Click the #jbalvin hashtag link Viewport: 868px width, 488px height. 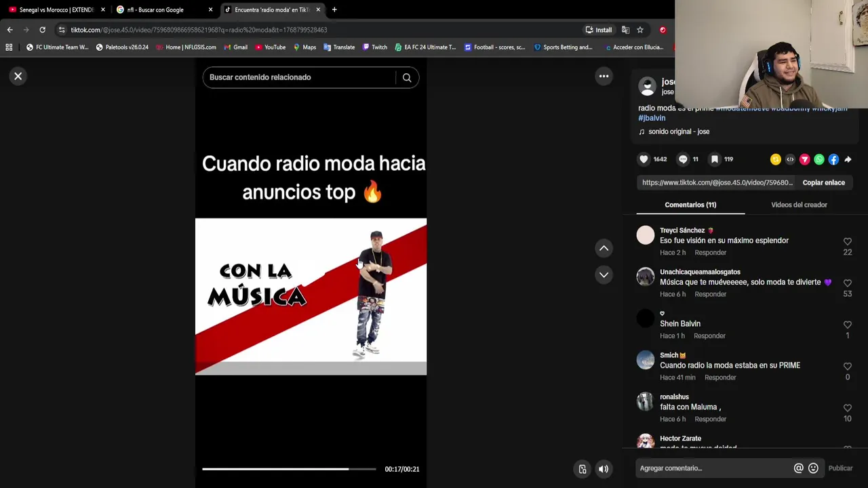click(x=652, y=118)
